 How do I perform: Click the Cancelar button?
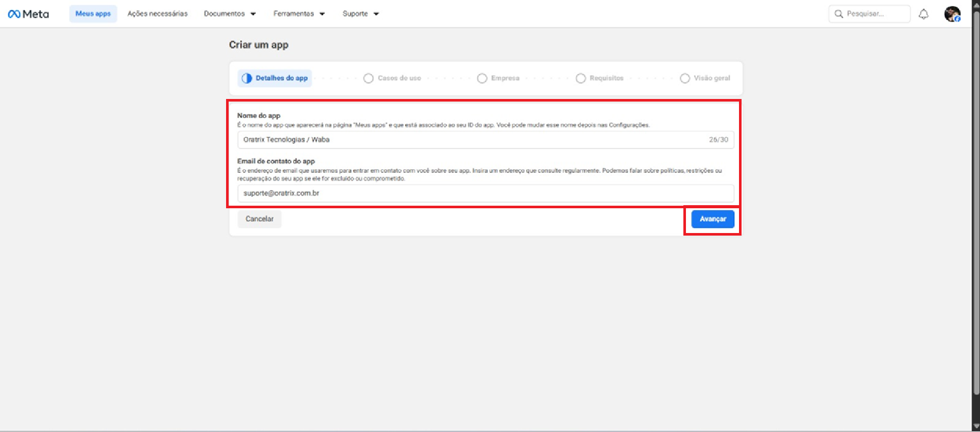click(x=260, y=219)
